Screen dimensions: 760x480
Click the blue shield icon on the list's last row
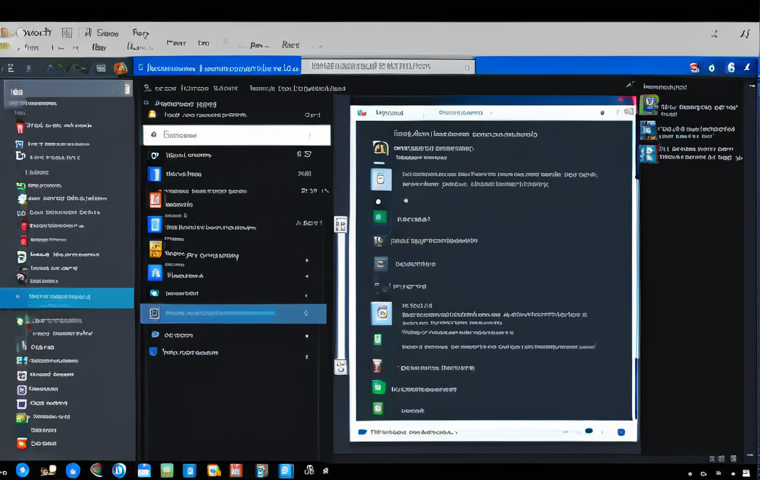[x=153, y=352]
